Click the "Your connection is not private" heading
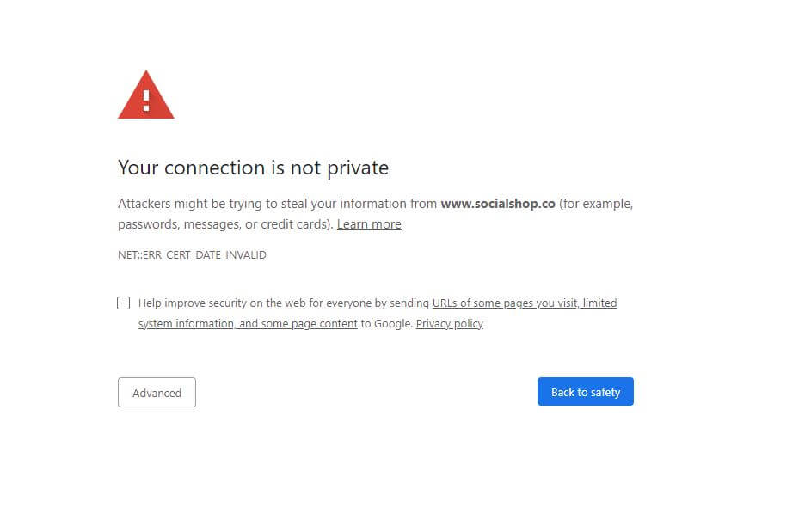811x532 pixels. [x=254, y=168]
